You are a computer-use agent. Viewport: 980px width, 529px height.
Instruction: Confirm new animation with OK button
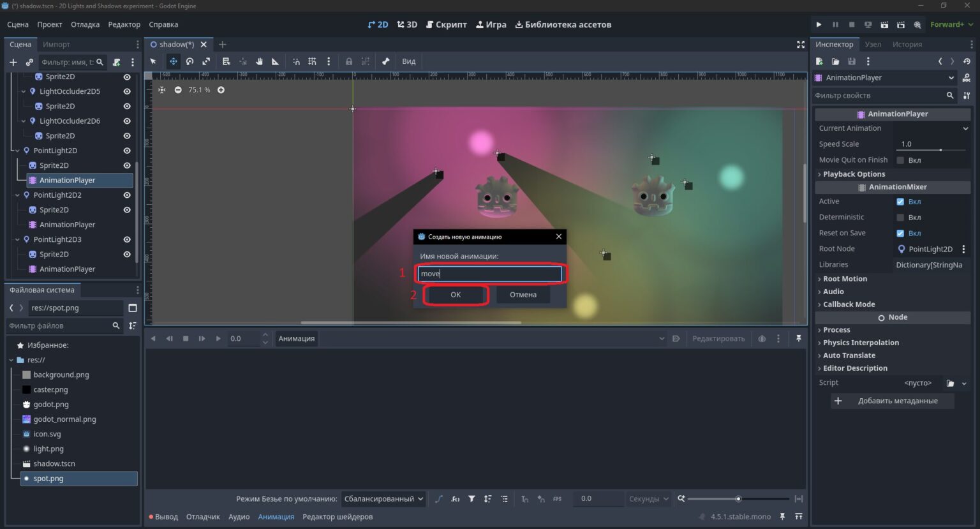456,295
